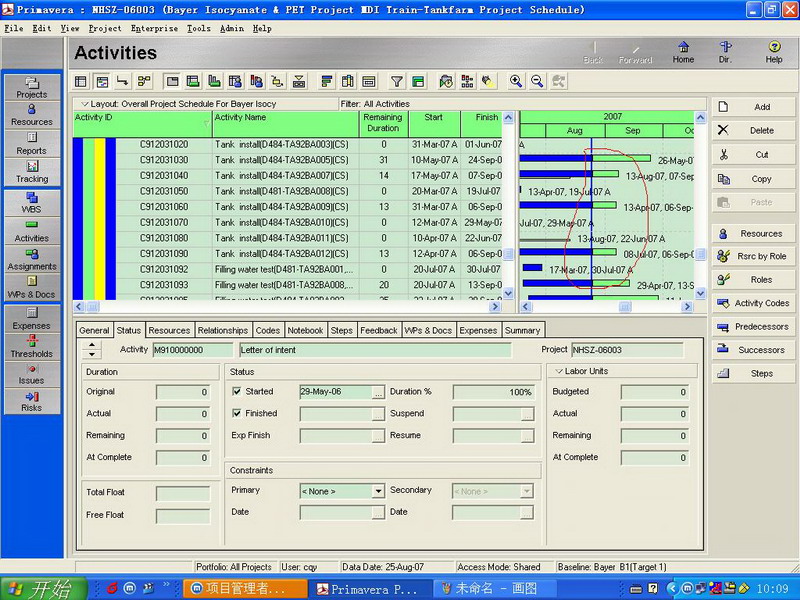Select row C912031030 in activity table

(288, 160)
